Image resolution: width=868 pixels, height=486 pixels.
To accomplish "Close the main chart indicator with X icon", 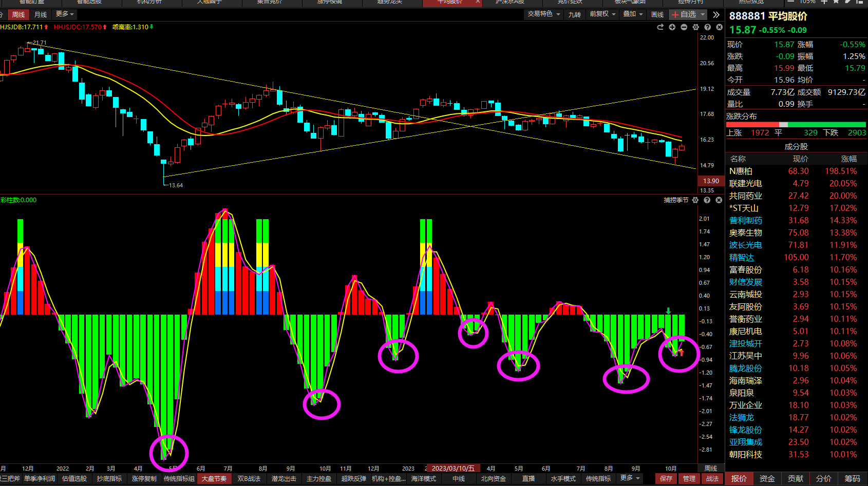I will point(719,27).
